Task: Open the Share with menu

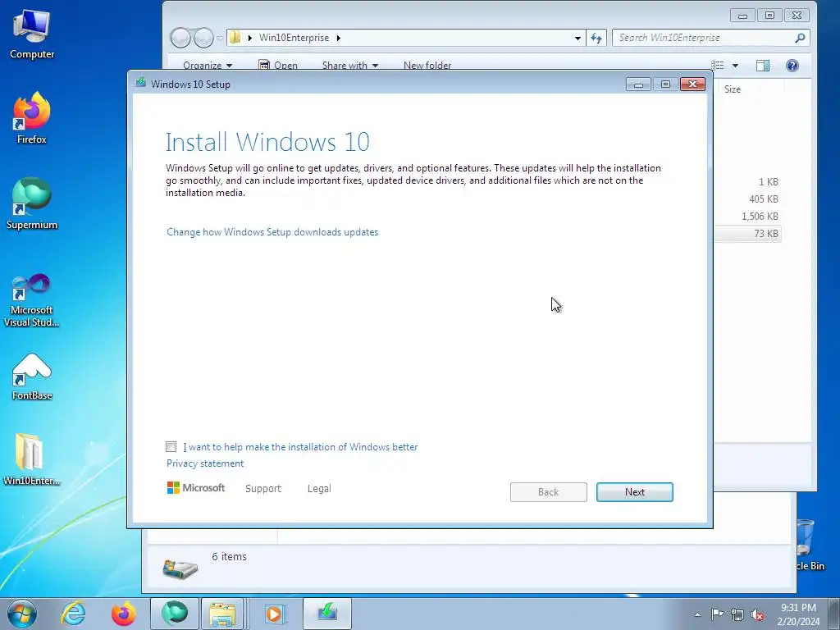Action: tap(349, 66)
